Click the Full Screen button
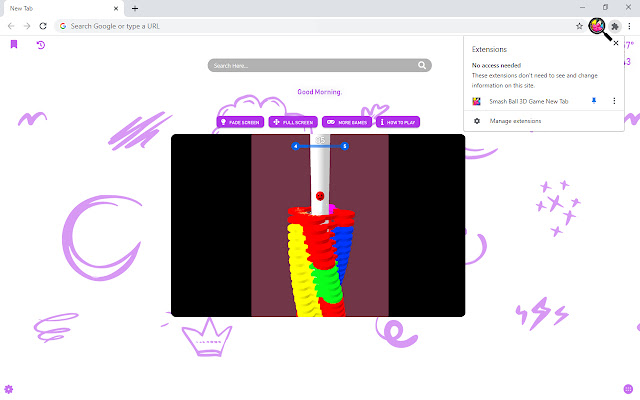 coord(293,122)
